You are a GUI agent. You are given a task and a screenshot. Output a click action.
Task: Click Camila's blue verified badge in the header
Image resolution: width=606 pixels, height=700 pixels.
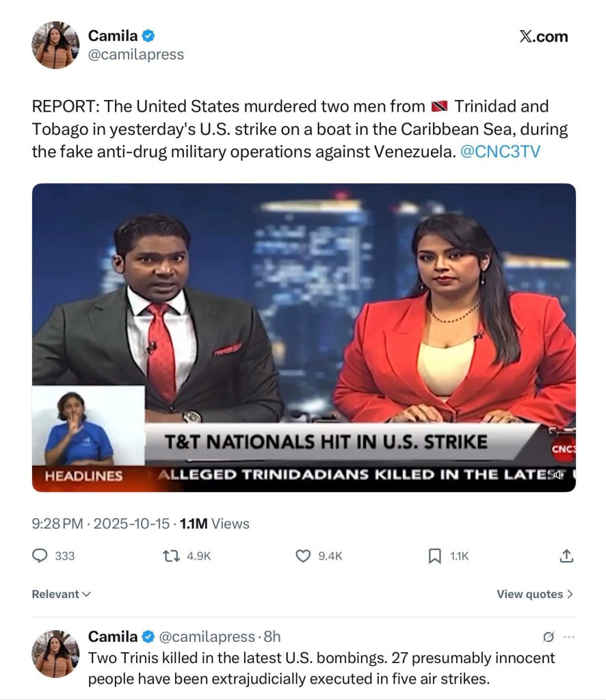[x=148, y=36]
